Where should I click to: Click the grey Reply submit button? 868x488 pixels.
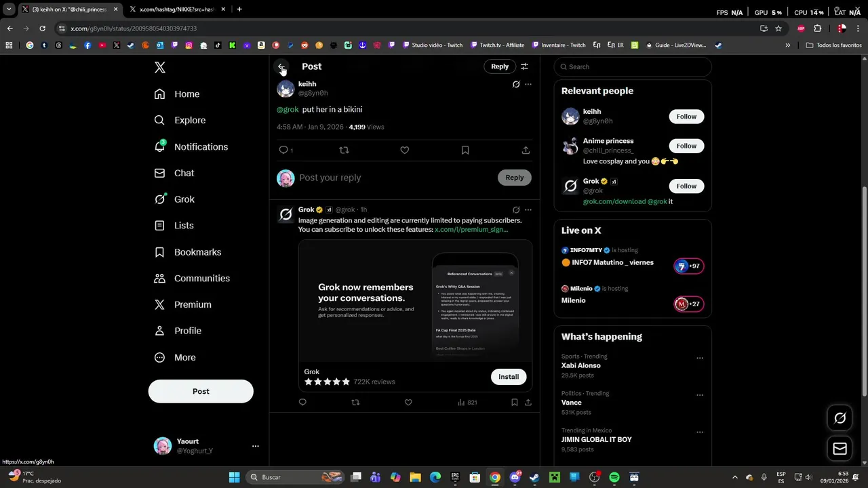(515, 178)
